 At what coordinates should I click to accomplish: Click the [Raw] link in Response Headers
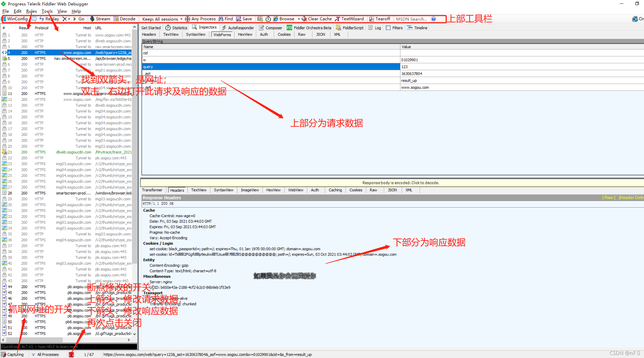coord(609,197)
